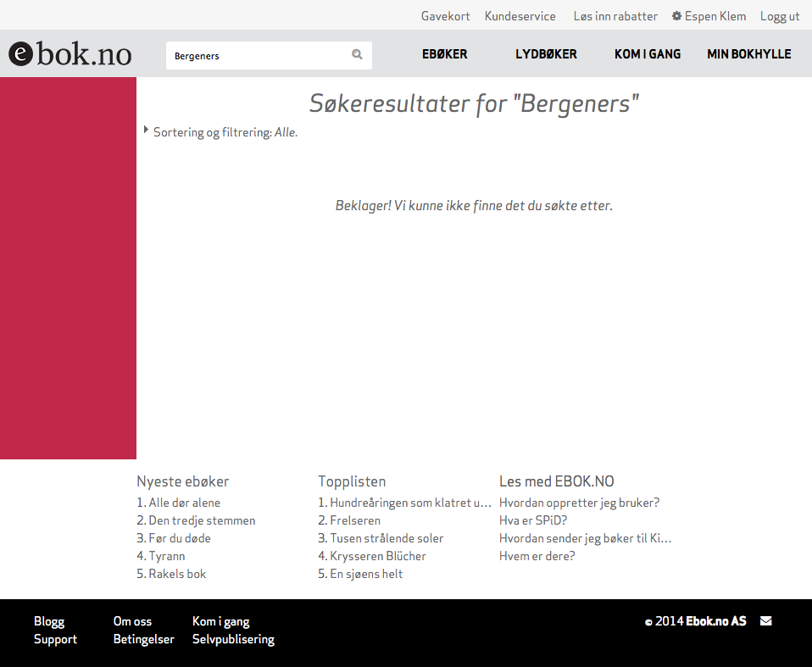The height and width of the screenshot is (667, 812).
Task: Open Kundeservice page
Action: click(x=520, y=16)
